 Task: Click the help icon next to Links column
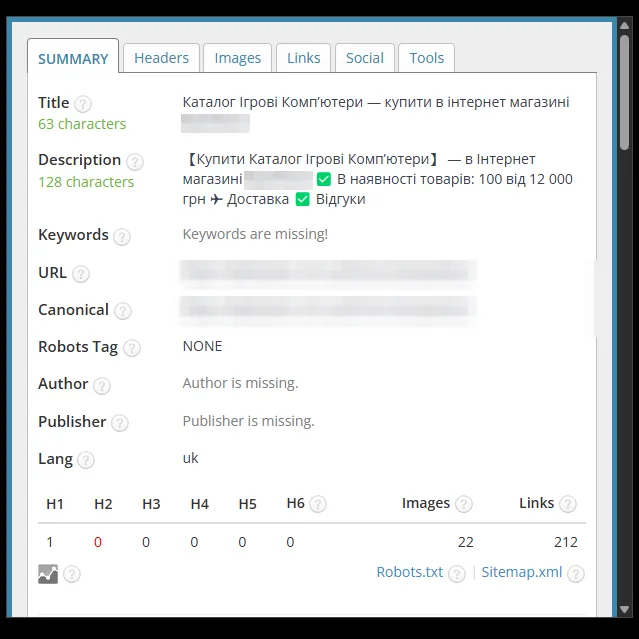pos(568,504)
